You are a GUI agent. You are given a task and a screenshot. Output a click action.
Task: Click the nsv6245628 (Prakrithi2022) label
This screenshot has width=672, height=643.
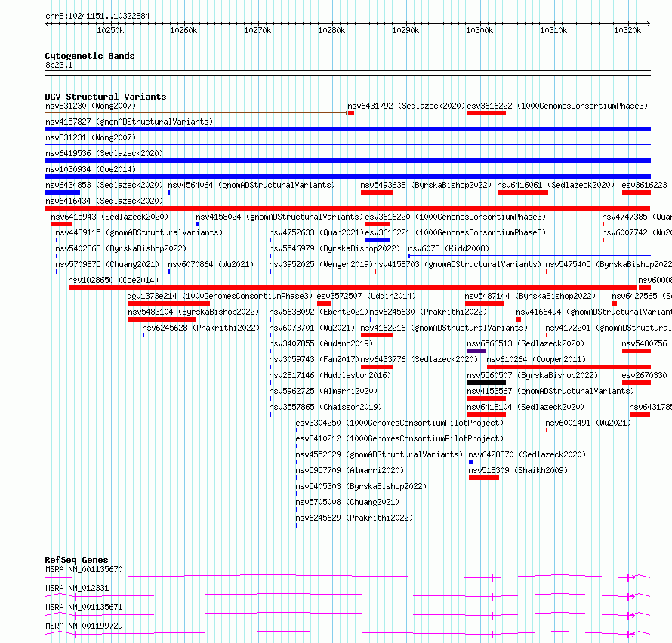[x=201, y=328]
